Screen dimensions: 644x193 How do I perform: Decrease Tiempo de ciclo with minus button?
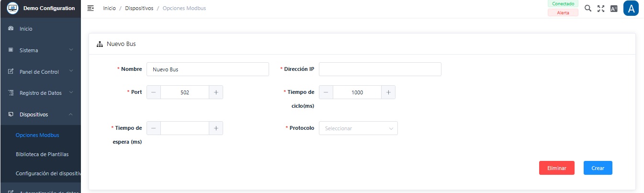(x=326, y=92)
